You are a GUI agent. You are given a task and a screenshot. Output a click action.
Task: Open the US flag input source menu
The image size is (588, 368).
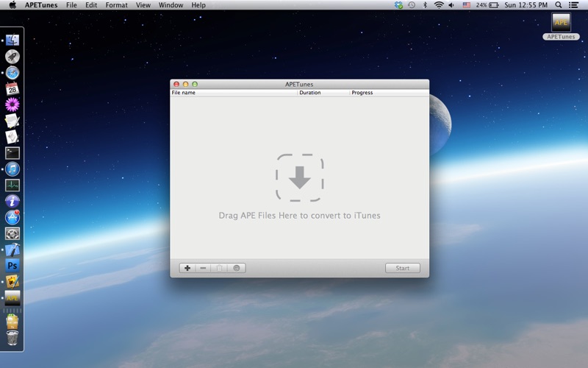click(x=465, y=5)
